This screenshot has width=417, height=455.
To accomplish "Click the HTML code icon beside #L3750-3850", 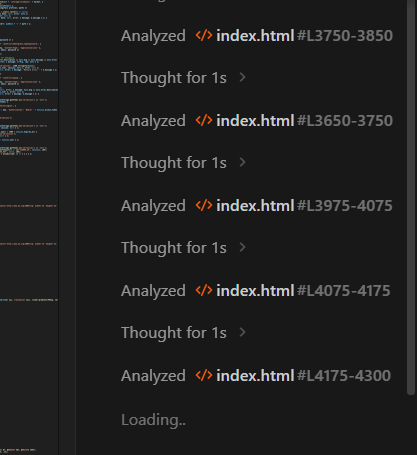I will coord(204,35).
